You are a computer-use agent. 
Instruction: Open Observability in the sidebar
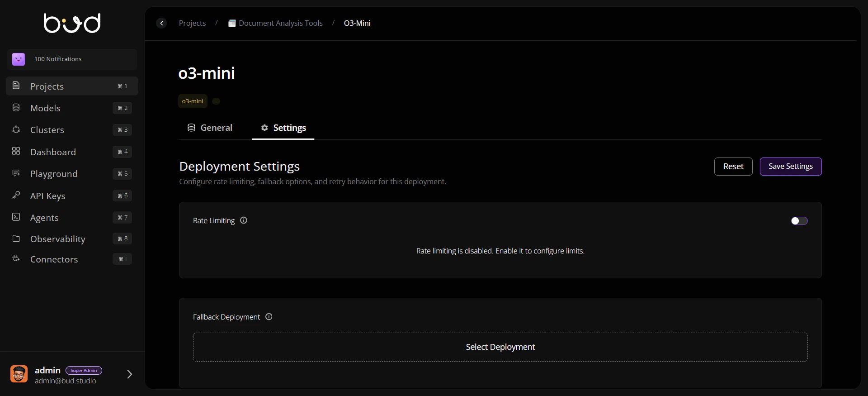click(x=72, y=239)
